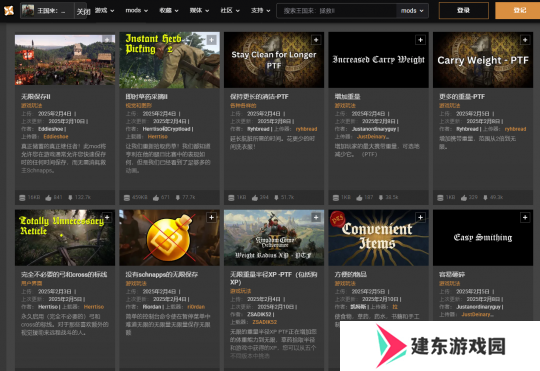Click the 用户界面 category on reticle card
Viewport: 540px width, 371px height.
32,284
